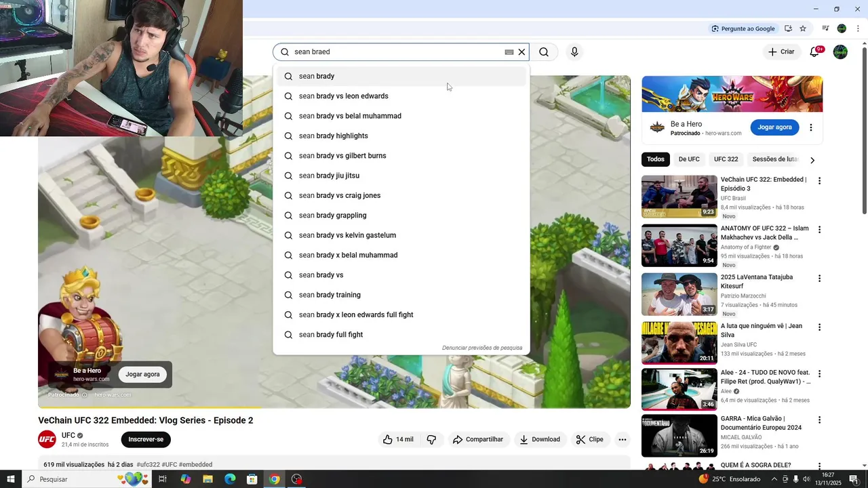Viewport: 868px width, 488px height.
Task: Open the UFC channel avatar
Action: [47, 439]
